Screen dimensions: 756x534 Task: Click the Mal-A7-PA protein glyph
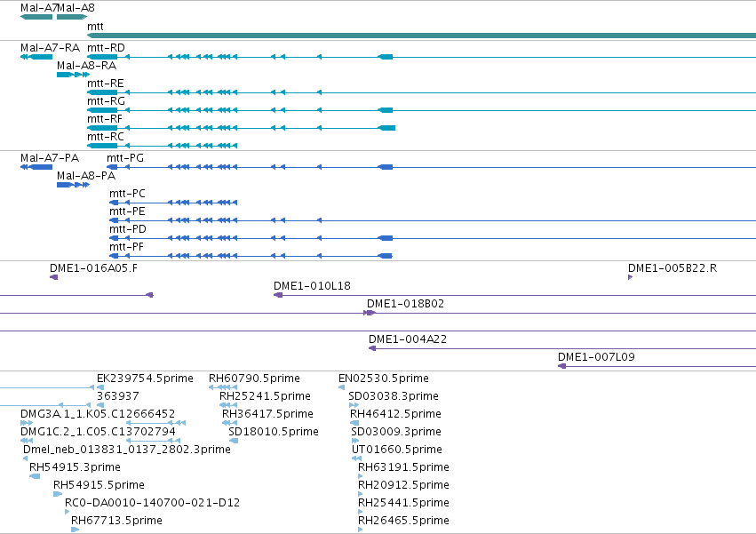pos(36,167)
